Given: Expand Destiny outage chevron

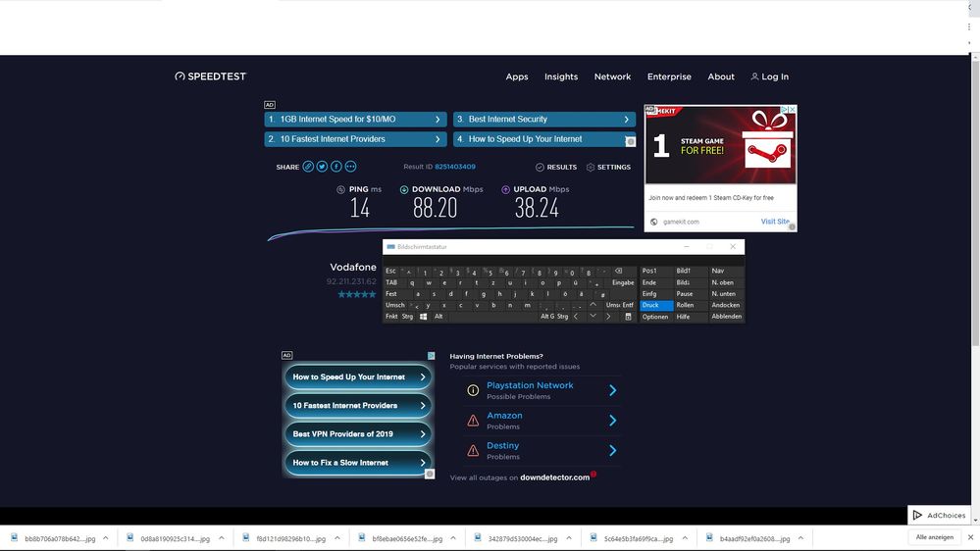Looking at the screenshot, I should 612,450.
